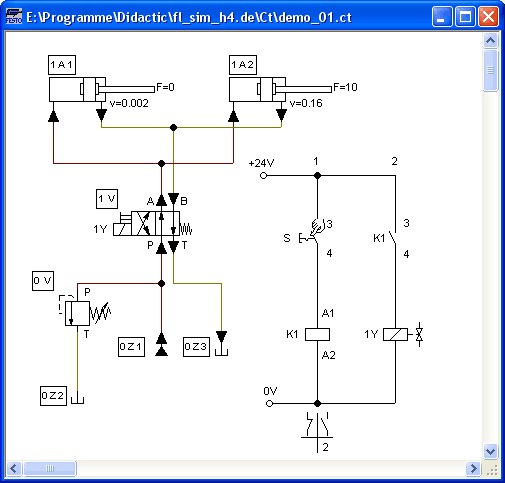Select the 1Y valve solenoid in circuit
This screenshot has width=505, height=483.
[395, 334]
